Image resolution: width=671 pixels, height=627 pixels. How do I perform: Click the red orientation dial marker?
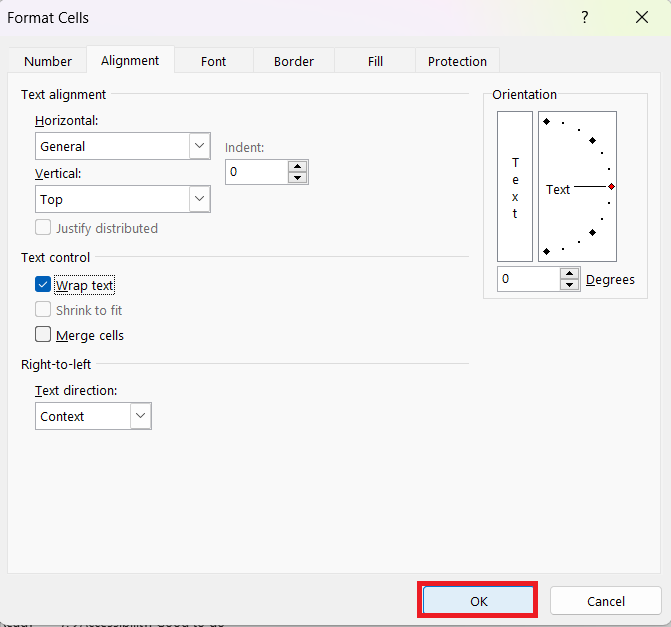coord(612,187)
